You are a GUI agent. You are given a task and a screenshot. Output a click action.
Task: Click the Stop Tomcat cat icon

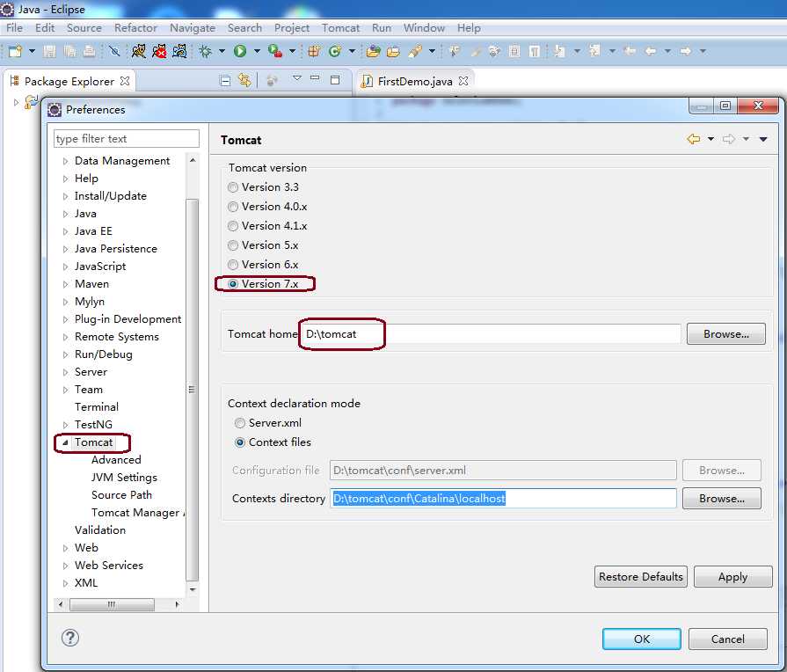[159, 51]
